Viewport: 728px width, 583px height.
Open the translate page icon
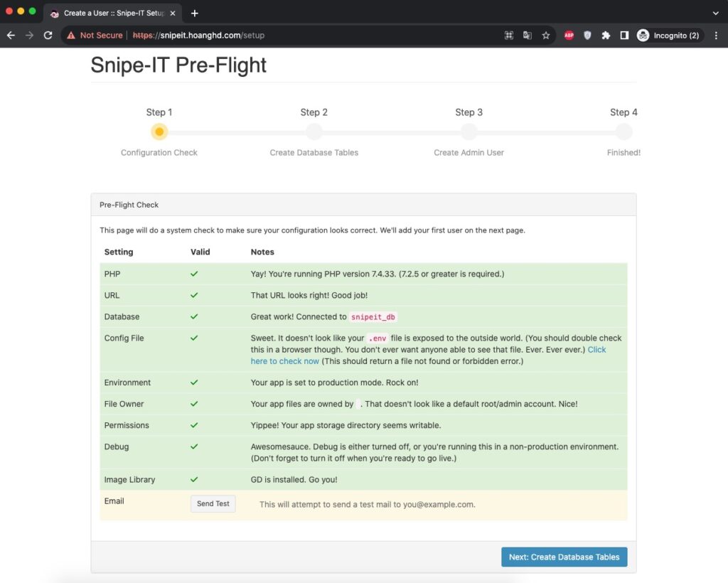click(x=528, y=36)
